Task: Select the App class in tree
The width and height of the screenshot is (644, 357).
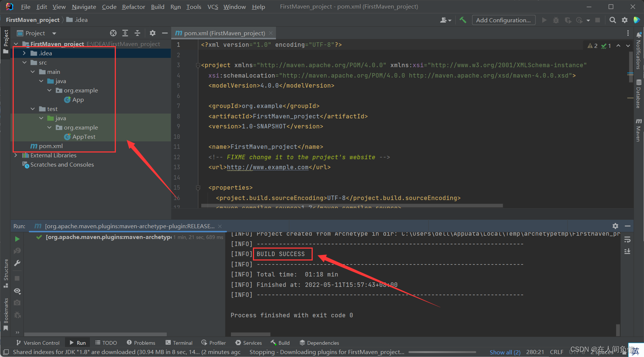Action: (x=74, y=99)
